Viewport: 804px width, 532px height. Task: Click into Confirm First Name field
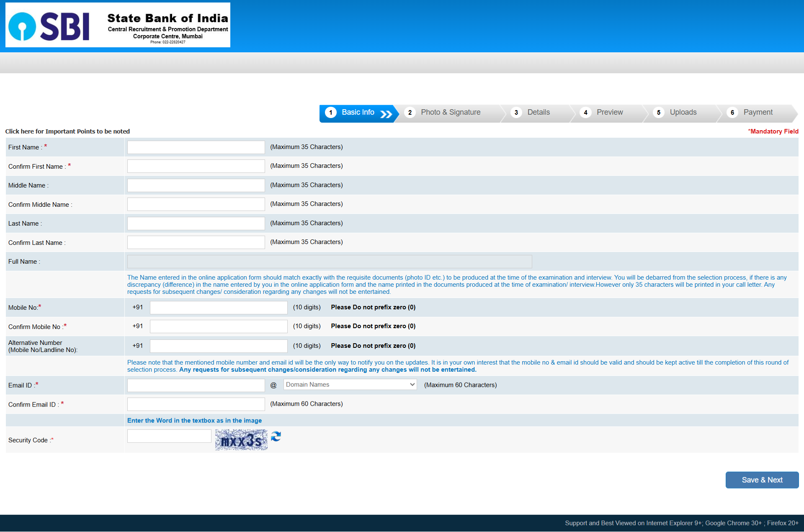196,166
